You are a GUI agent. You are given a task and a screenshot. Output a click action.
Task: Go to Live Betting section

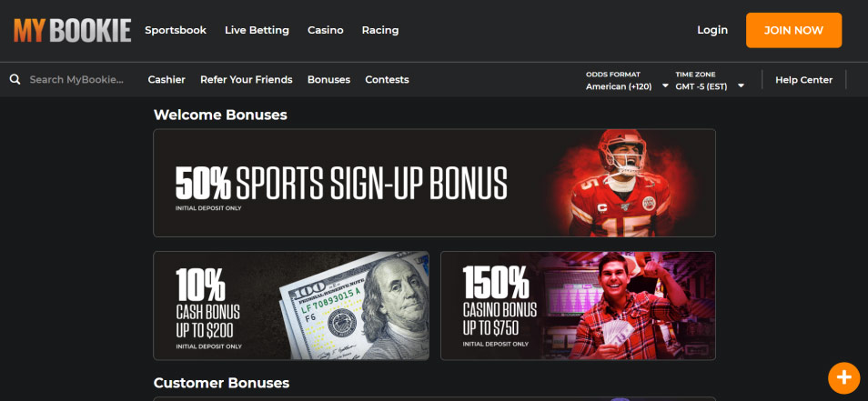click(x=257, y=30)
